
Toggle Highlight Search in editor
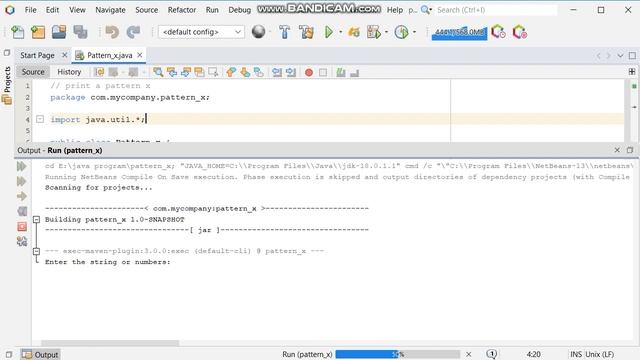pyautogui.click(x=199, y=72)
